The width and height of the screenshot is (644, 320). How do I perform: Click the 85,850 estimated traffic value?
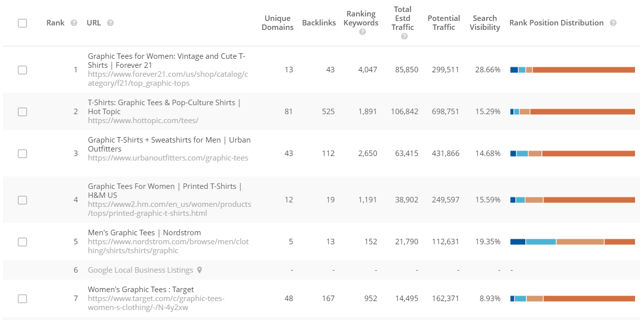(x=407, y=70)
